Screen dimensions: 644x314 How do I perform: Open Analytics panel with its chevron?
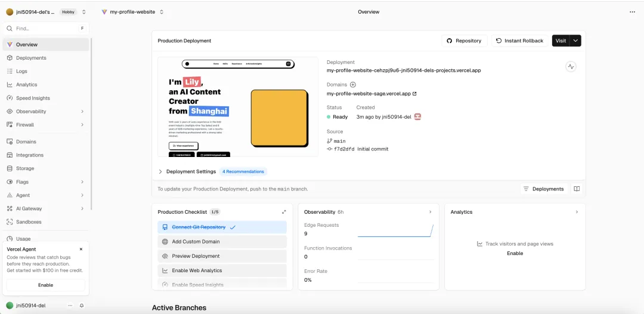pyautogui.click(x=577, y=212)
